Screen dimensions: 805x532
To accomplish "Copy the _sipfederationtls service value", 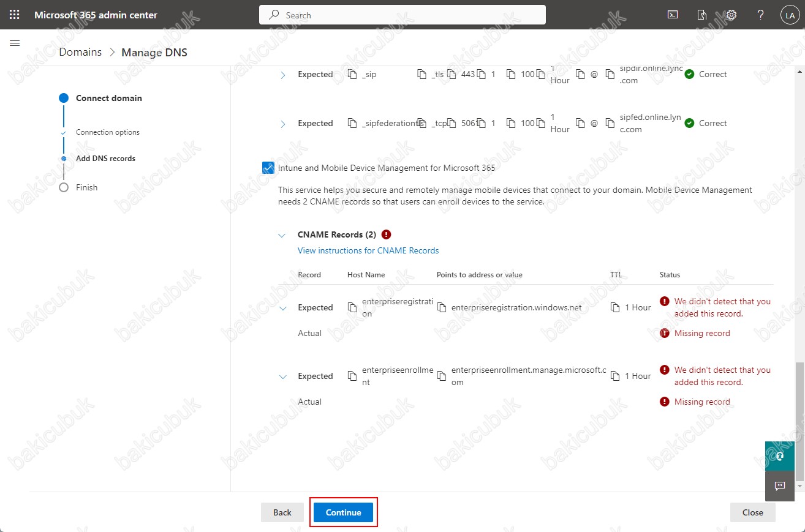I will coord(352,123).
